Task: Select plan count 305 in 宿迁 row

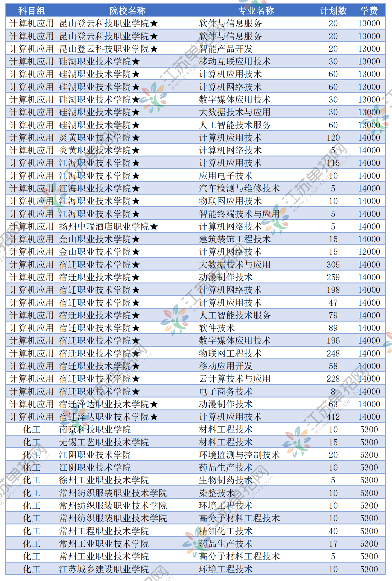Action: (x=333, y=265)
